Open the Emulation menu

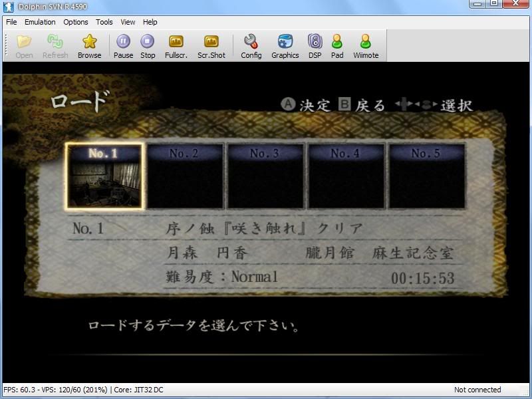pyautogui.click(x=40, y=22)
